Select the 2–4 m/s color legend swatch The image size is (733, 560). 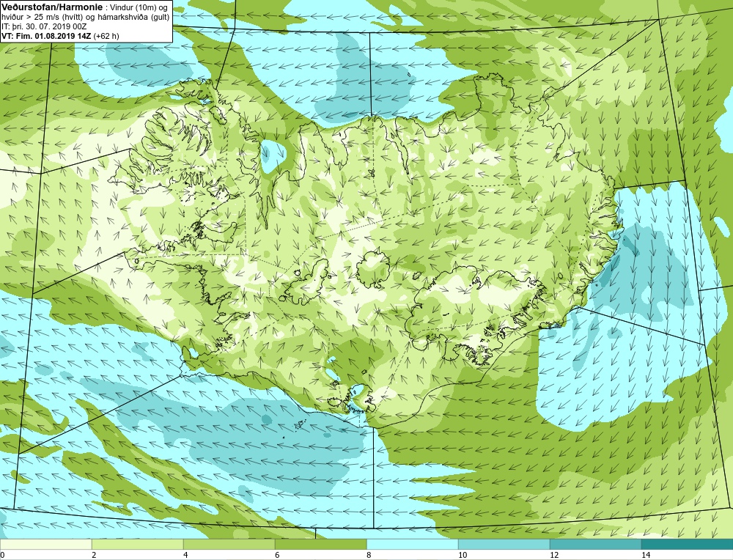coord(138,545)
